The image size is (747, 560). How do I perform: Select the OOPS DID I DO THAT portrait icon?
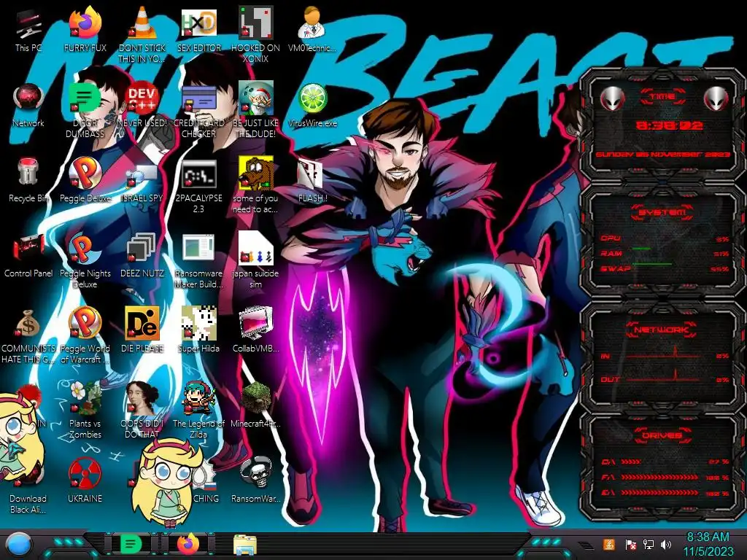(x=142, y=412)
